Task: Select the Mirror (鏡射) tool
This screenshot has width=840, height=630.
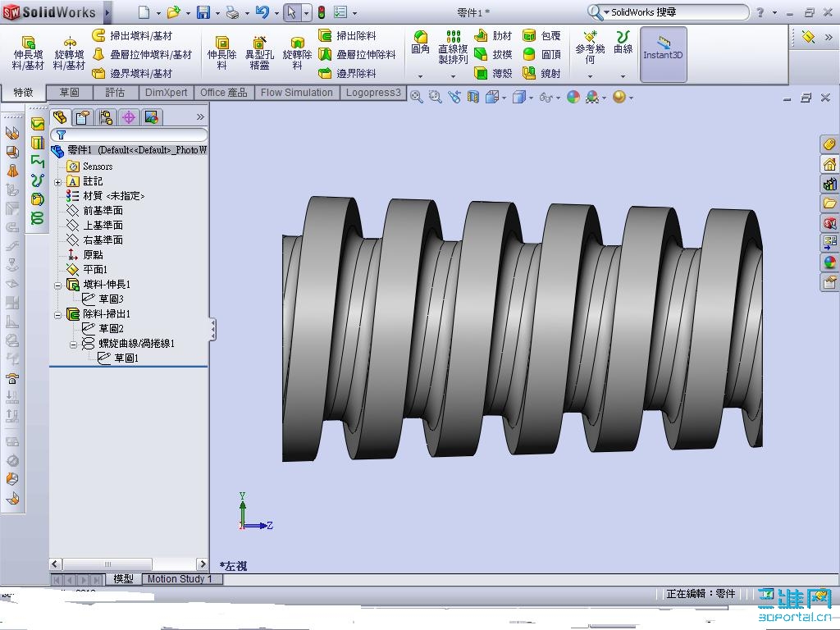Action: coord(541,73)
